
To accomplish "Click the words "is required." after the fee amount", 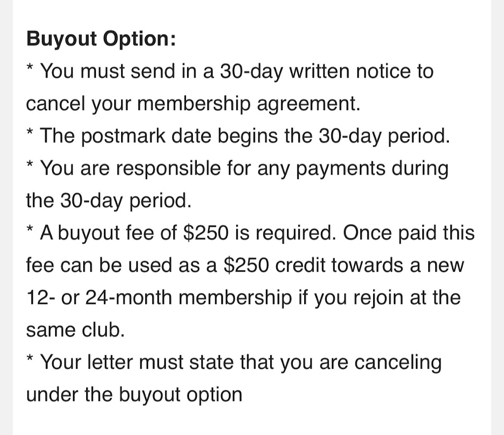I will click(x=285, y=233).
